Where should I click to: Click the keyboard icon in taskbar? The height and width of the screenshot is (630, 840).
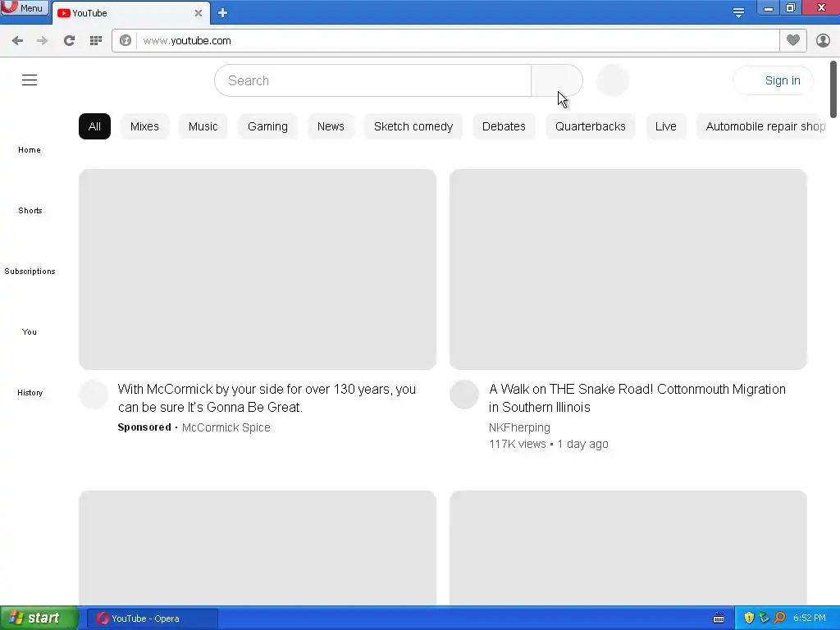pyautogui.click(x=719, y=619)
